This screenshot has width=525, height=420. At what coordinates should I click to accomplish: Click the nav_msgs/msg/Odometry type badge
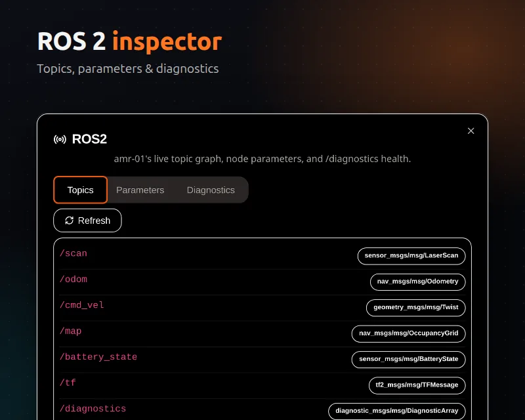[417, 282]
